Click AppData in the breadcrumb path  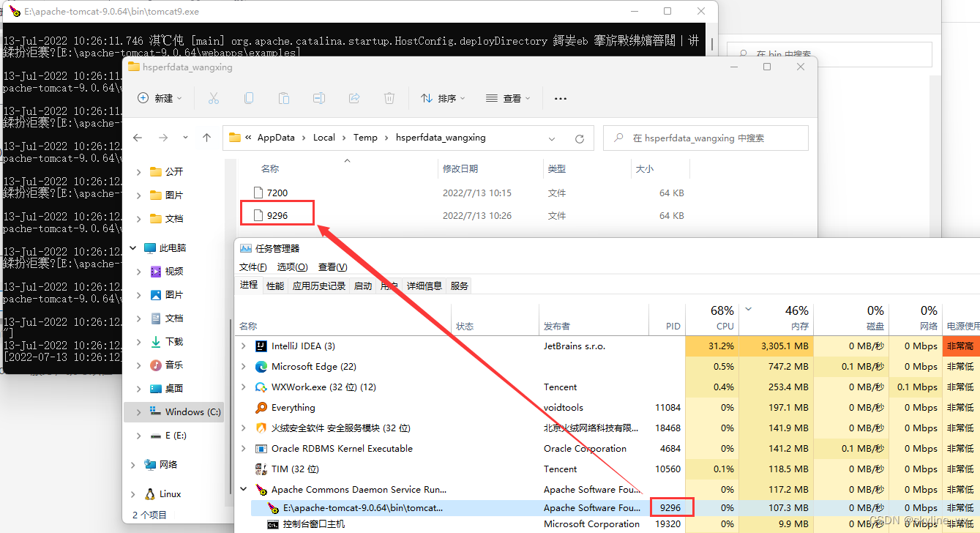pos(276,138)
